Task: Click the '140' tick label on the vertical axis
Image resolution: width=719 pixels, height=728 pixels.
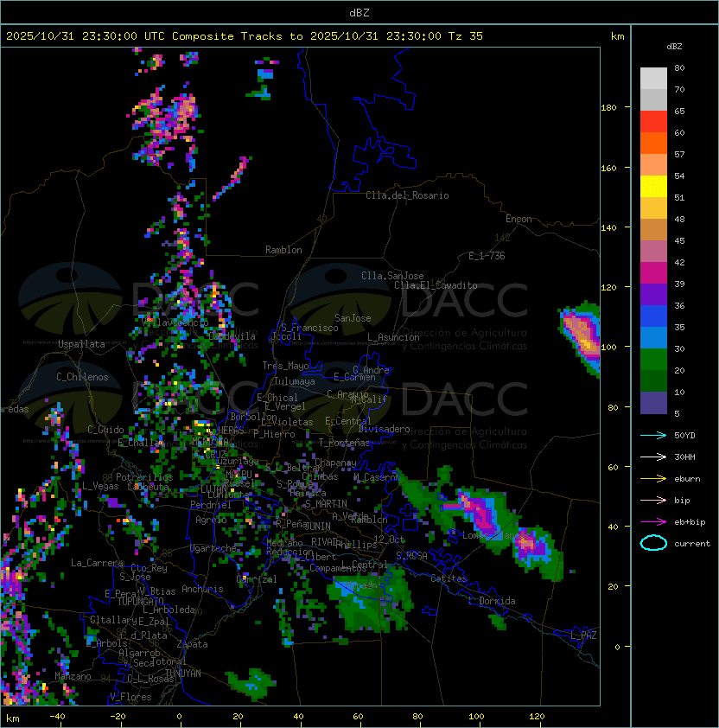Action: point(608,227)
